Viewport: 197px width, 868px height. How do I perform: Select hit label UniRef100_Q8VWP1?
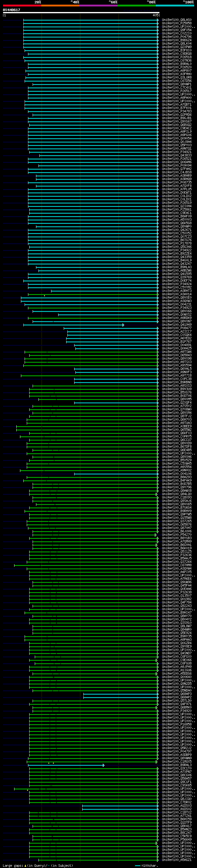(177, 84)
